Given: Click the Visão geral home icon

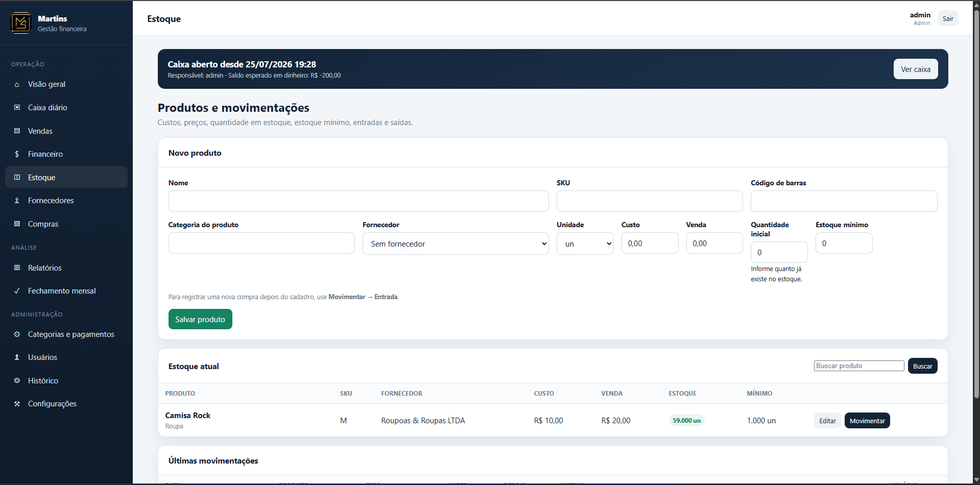Looking at the screenshot, I should click(17, 85).
